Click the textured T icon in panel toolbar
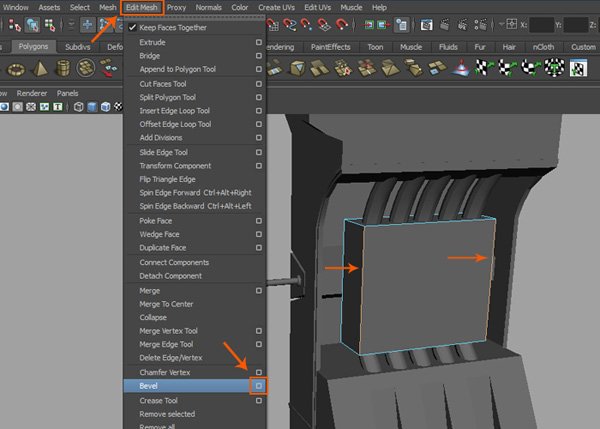The width and height of the screenshot is (600, 429). [57, 107]
